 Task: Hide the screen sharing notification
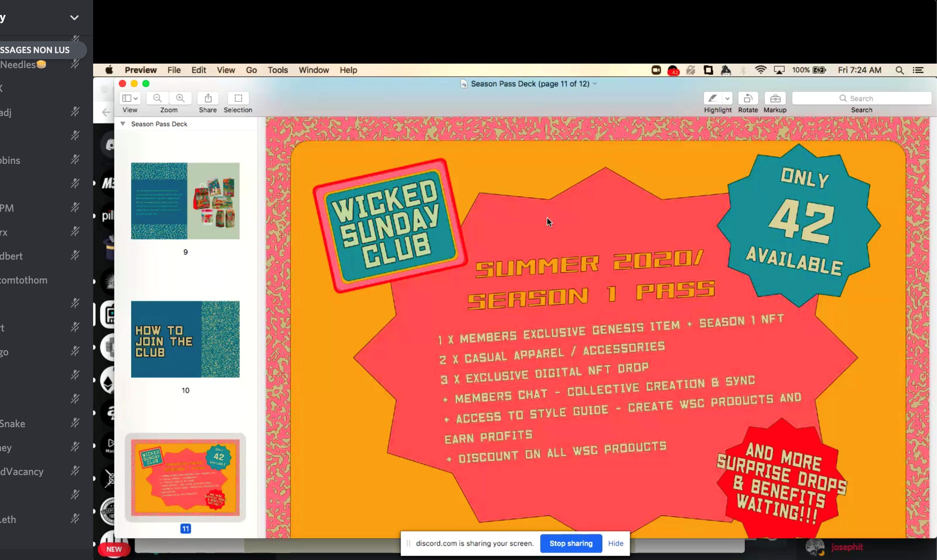[615, 543]
